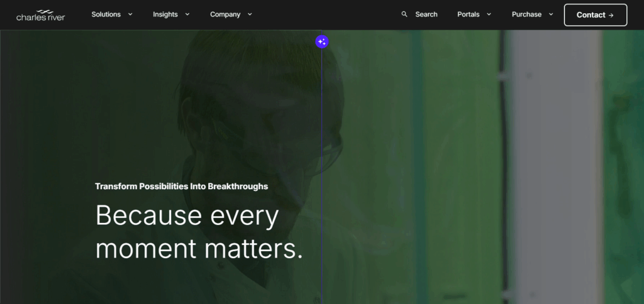Expand the chevron beside Purchase

(x=551, y=14)
